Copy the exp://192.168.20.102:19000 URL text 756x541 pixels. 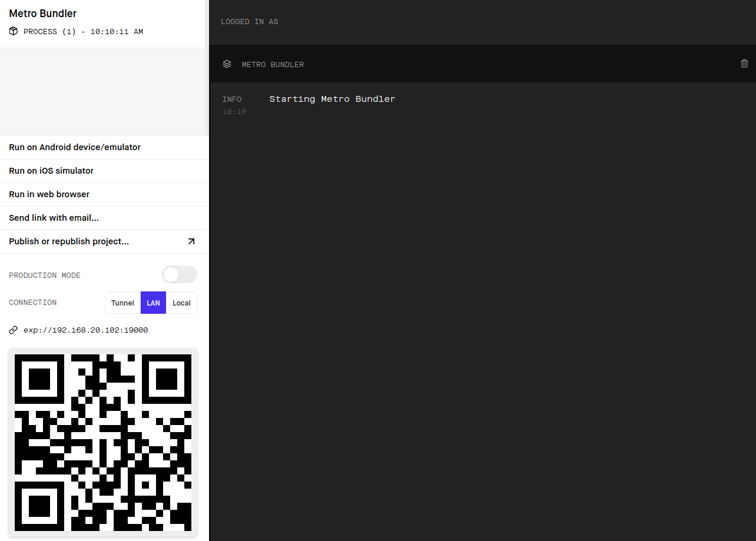coord(85,330)
